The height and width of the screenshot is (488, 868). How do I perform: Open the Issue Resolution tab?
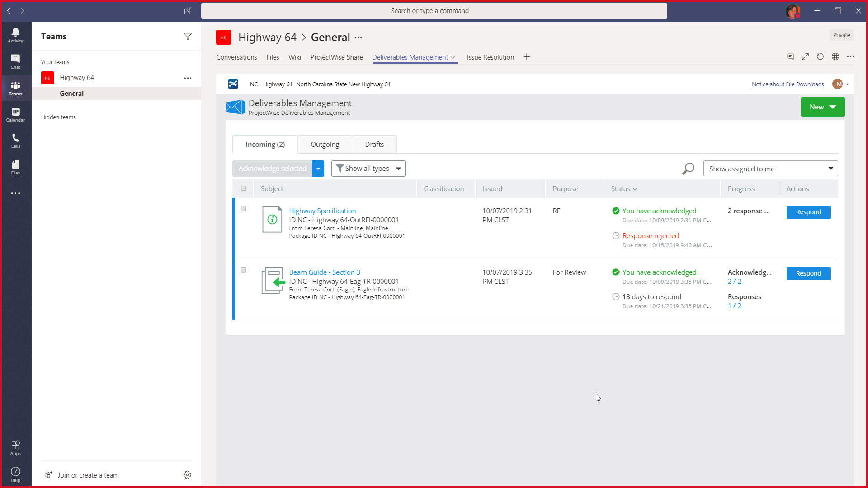click(490, 57)
